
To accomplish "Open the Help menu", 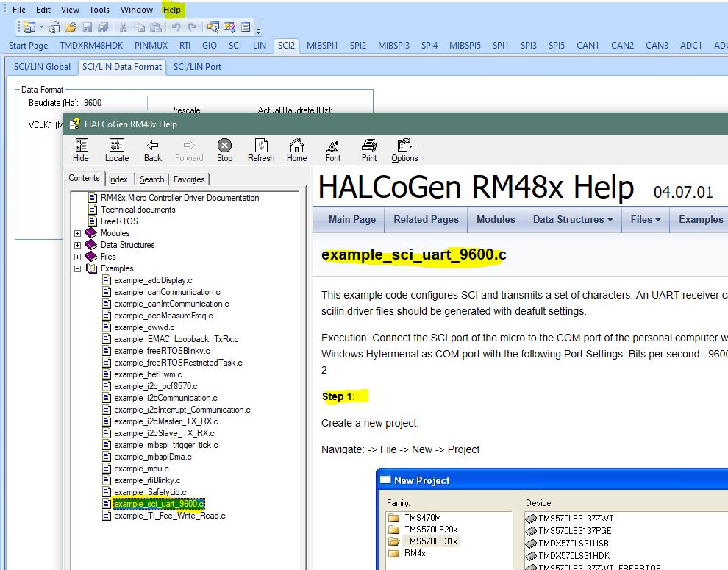I will (172, 10).
